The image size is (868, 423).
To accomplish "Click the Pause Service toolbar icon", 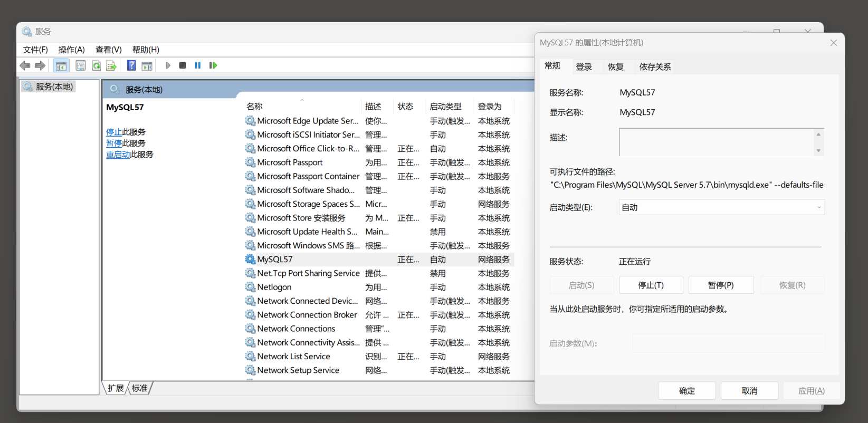I will 198,65.
